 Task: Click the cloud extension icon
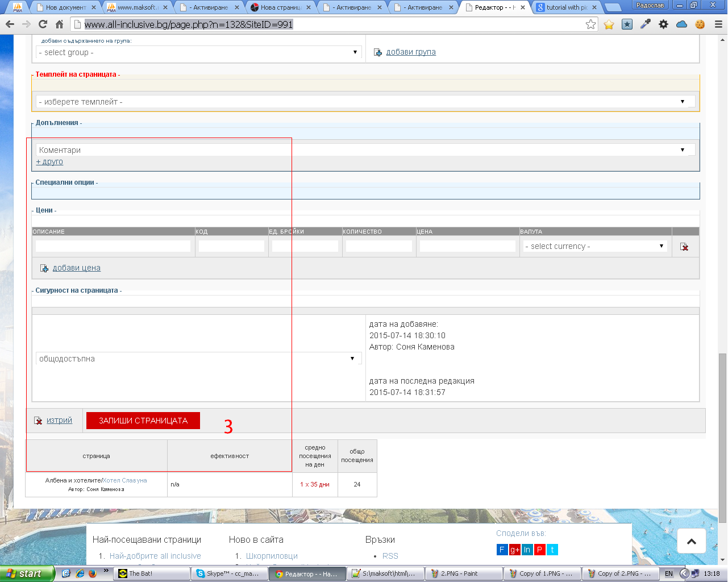point(681,24)
